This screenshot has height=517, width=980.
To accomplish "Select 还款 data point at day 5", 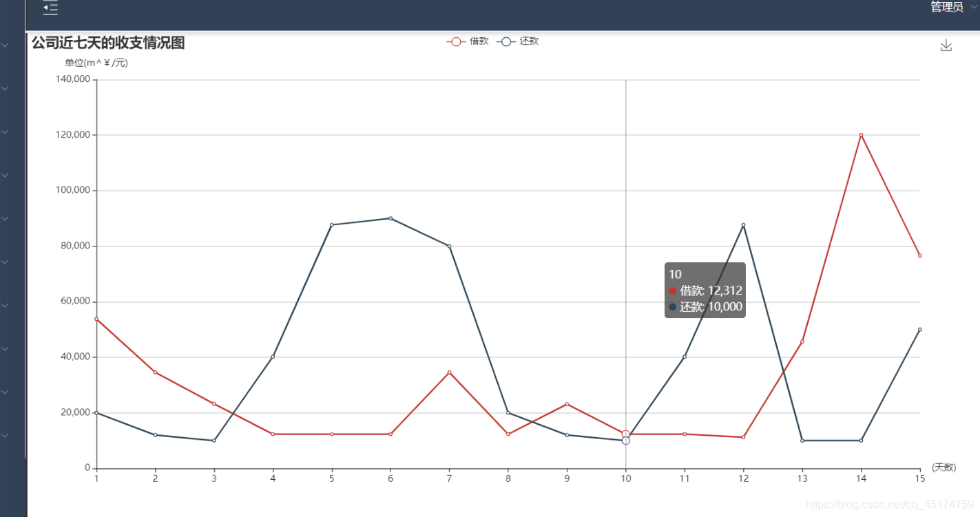I will pyautogui.click(x=332, y=224).
